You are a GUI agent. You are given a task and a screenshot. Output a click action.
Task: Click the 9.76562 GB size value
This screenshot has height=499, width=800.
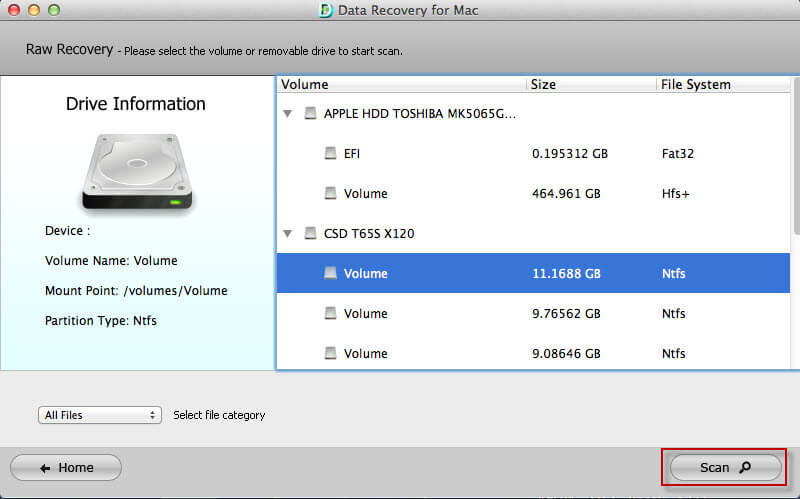pyautogui.click(x=566, y=314)
